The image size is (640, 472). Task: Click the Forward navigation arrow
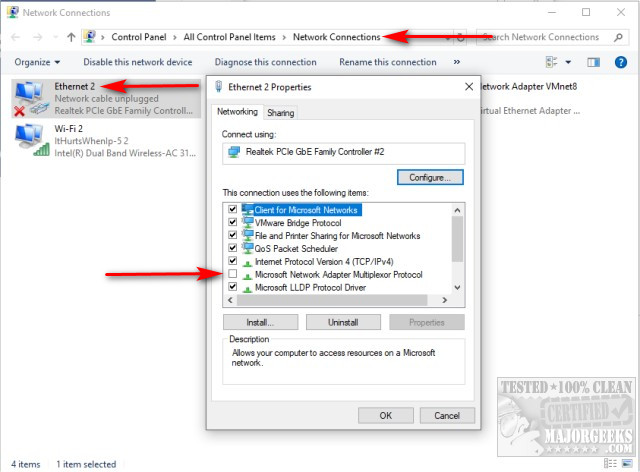coord(38,37)
